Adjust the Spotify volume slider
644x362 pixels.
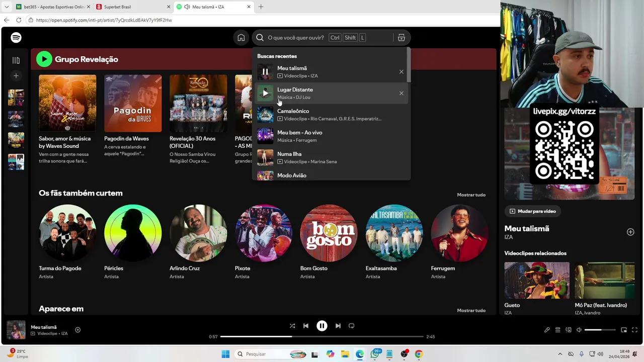tap(600, 330)
